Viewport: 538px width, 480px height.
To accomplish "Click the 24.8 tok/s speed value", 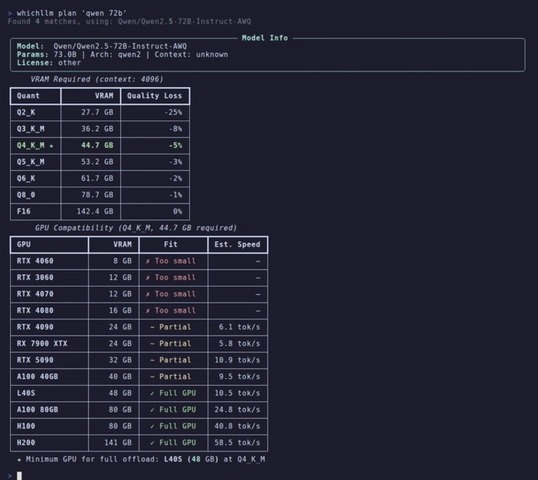I will (x=237, y=409).
